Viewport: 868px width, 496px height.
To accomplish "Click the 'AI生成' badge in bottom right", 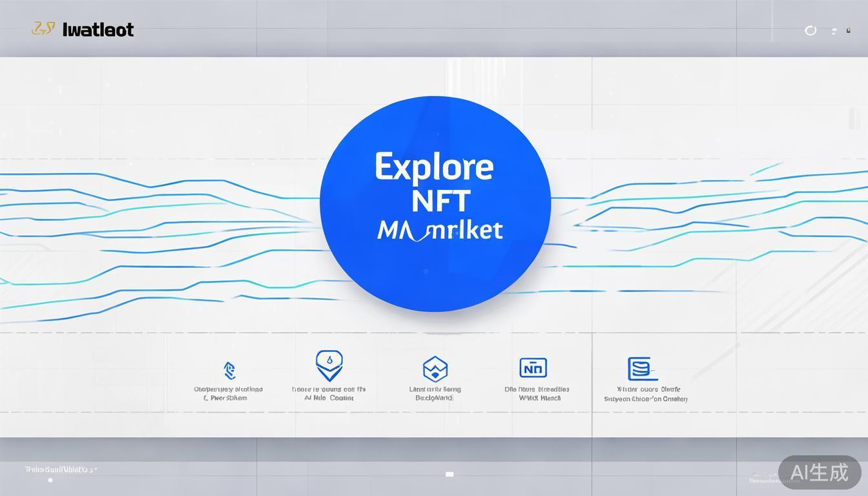I will tap(819, 472).
